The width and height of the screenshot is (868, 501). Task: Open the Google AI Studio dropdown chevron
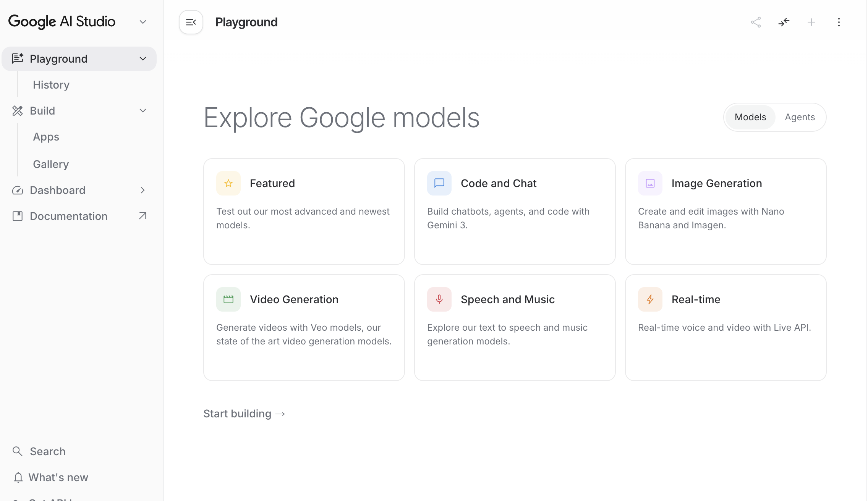pos(143,22)
